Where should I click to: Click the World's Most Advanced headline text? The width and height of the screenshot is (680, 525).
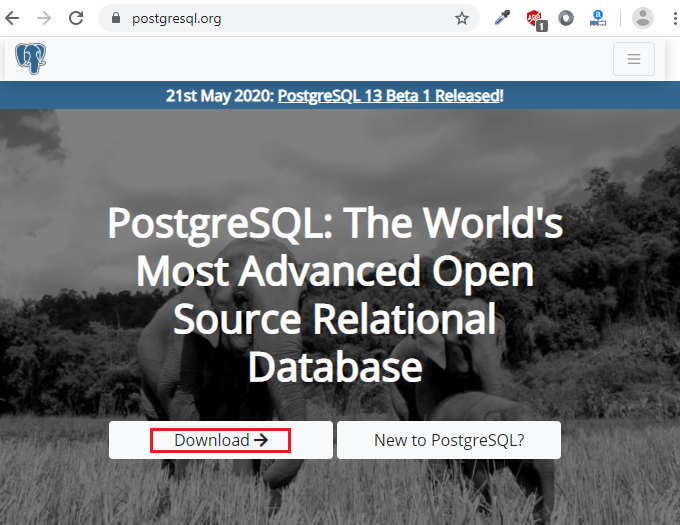click(x=335, y=270)
